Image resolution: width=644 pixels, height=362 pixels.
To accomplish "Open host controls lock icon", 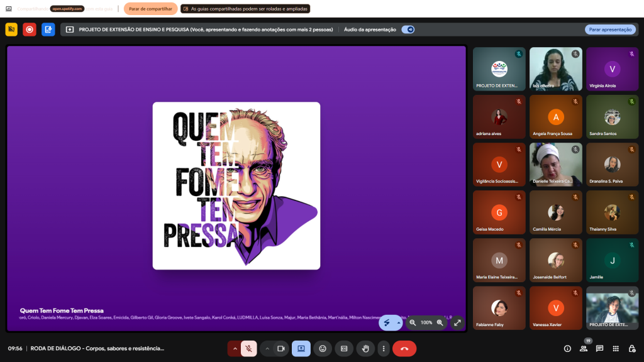I will (x=632, y=348).
